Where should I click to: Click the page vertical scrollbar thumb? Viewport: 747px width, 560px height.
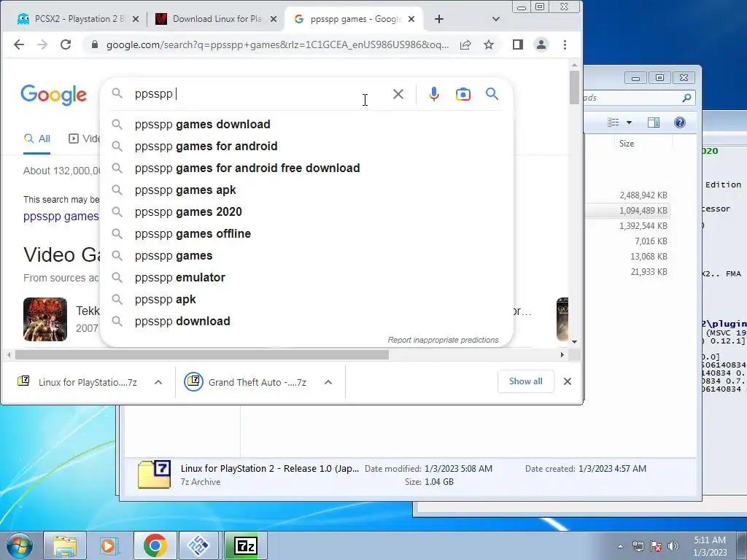point(574,87)
